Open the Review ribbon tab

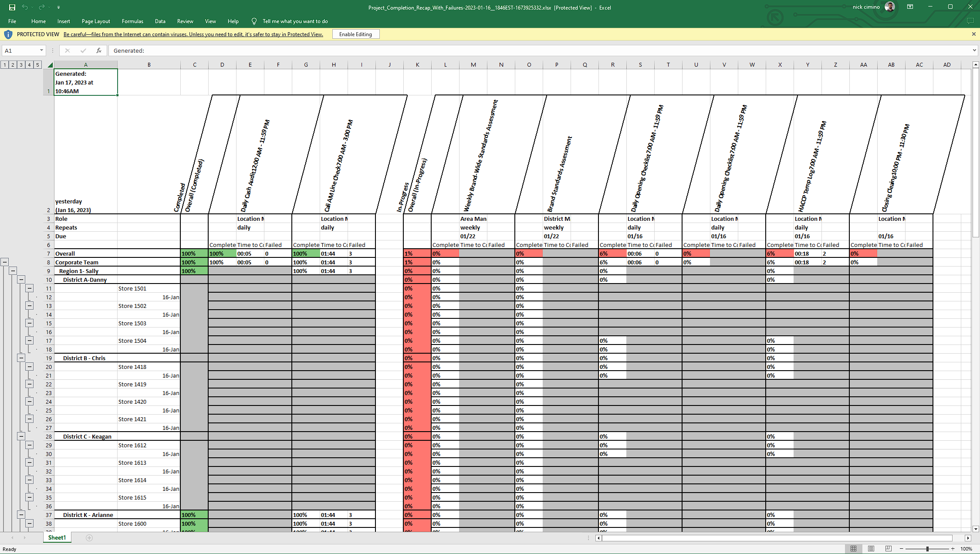point(185,21)
